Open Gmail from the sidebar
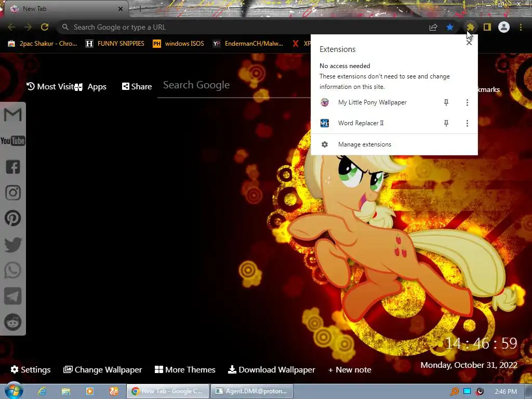Screen dimensions: 532x399 12,115
